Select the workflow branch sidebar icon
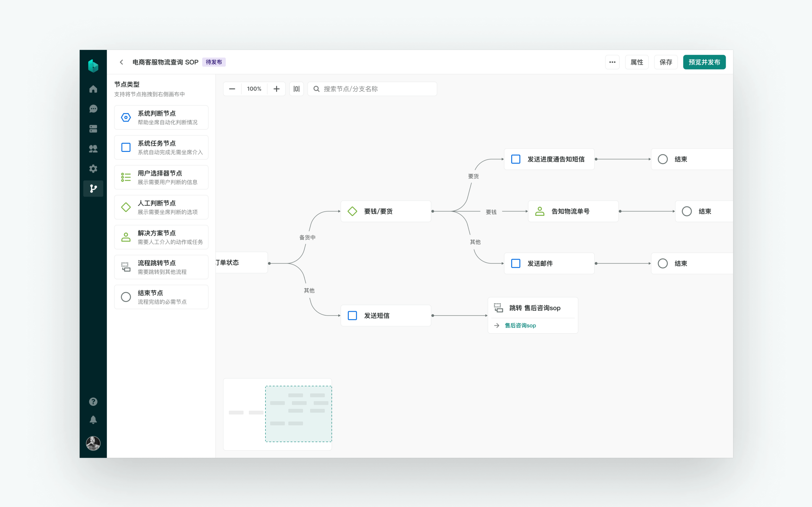 93,189
